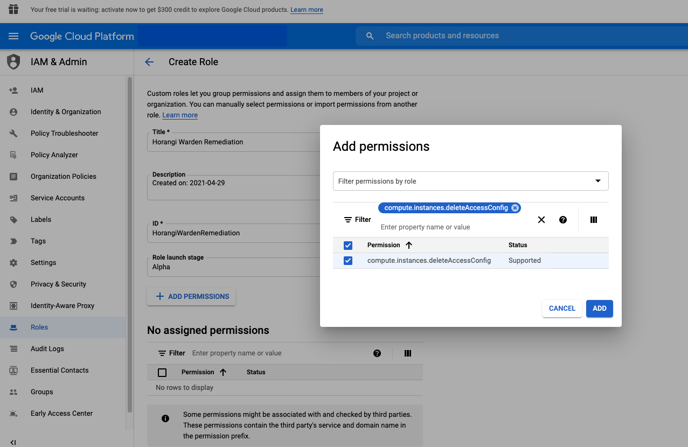Click the ID field HorangiWardenRemediation
The image size is (688, 447).
point(235,232)
